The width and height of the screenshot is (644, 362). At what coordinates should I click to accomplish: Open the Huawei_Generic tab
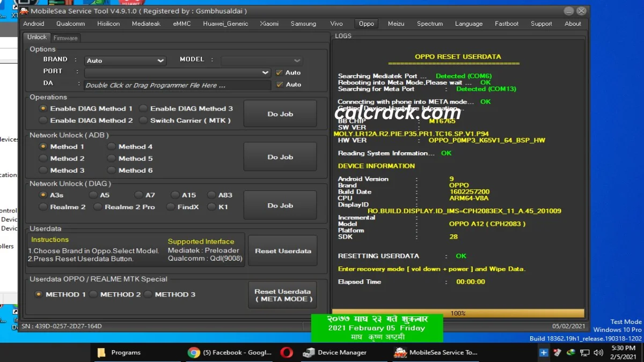[x=225, y=24]
